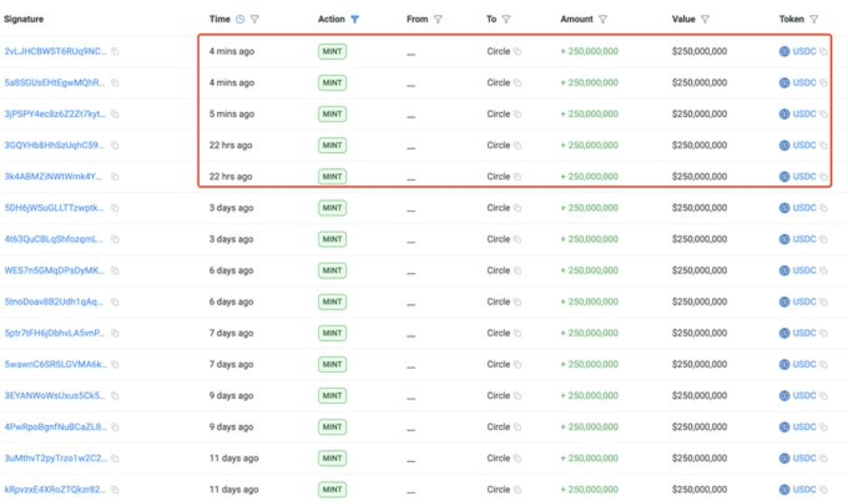The height and width of the screenshot is (504, 848).
Task: Filter the To column
Action: [506, 19]
